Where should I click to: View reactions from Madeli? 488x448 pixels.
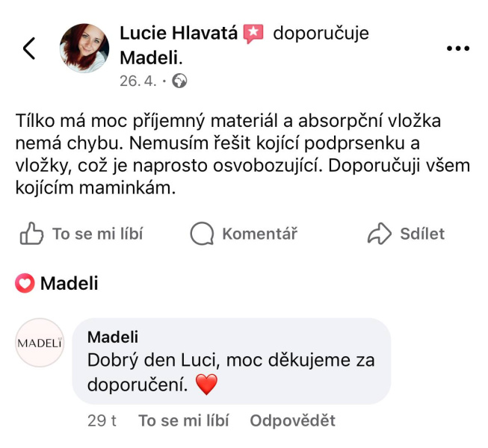(69, 284)
